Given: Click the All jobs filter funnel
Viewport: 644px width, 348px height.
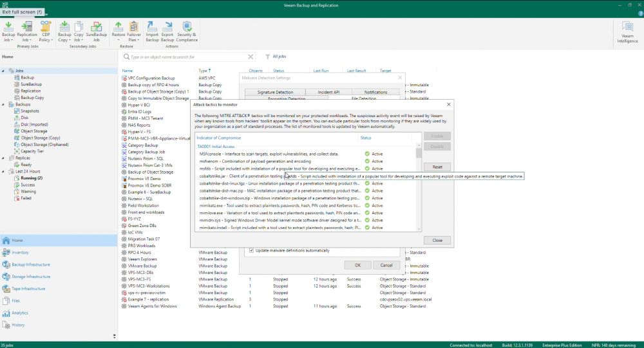Looking at the screenshot, I should (267, 57).
